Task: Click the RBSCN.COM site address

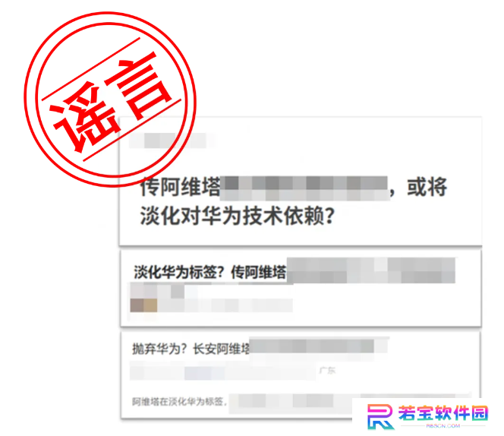Action: pyautogui.click(x=443, y=425)
